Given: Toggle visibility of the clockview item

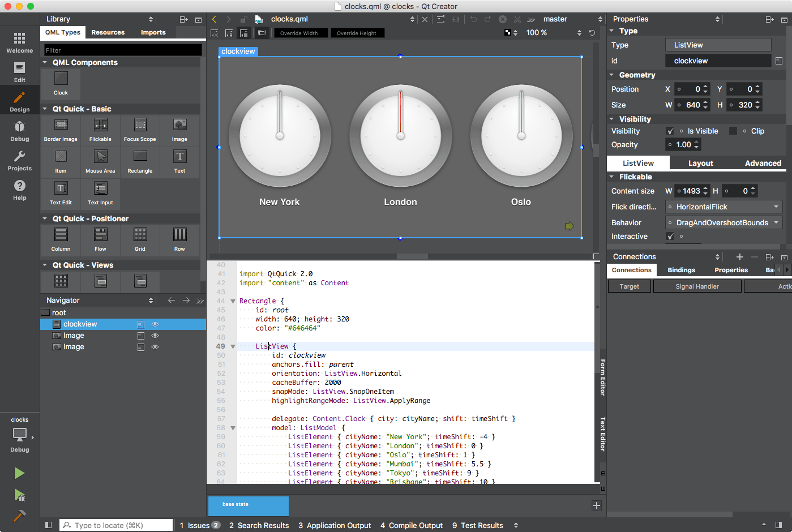Looking at the screenshot, I should click(155, 324).
